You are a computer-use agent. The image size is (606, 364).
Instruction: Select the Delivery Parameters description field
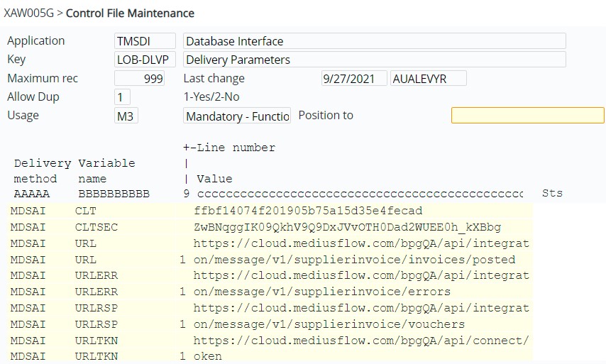pyautogui.click(x=374, y=60)
